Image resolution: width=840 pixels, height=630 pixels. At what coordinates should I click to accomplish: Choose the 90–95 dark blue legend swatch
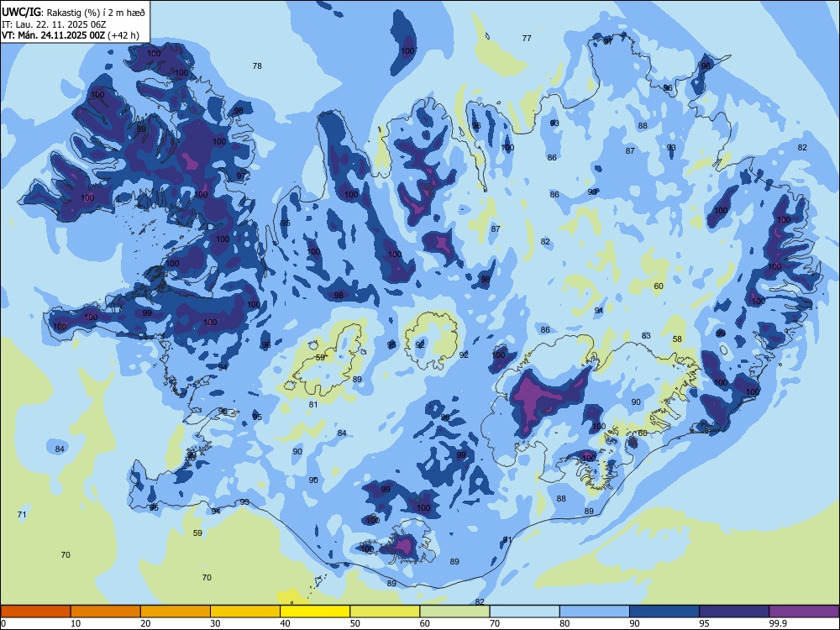pyautogui.click(x=664, y=612)
